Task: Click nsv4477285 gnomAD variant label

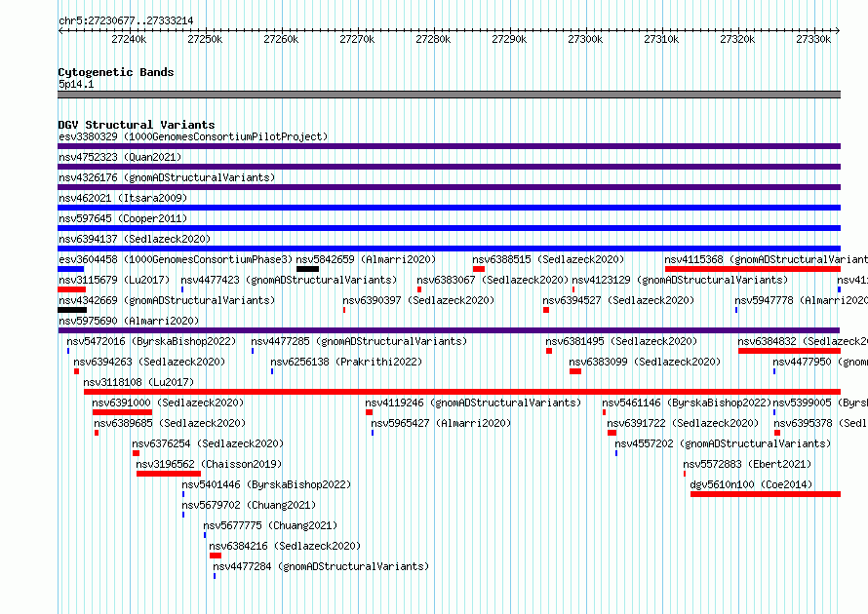Action: [x=359, y=341]
